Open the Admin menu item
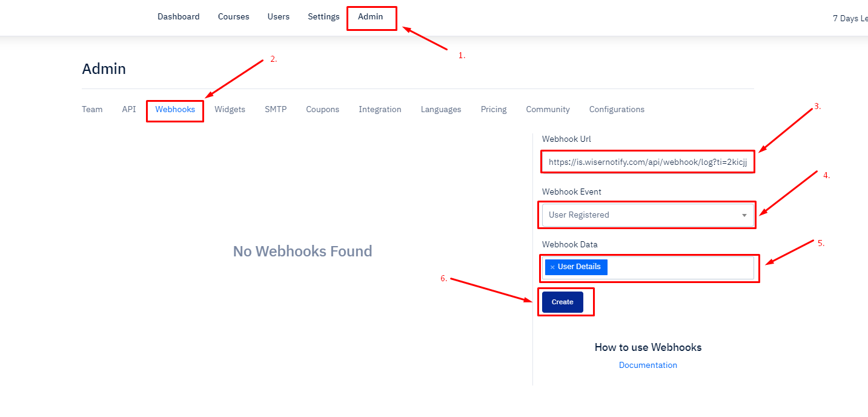Screen dimensions: 868x417 click(x=370, y=17)
